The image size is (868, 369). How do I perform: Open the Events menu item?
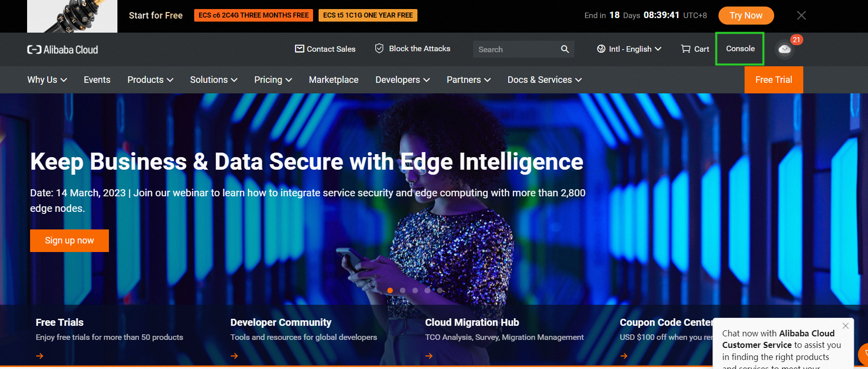point(97,80)
